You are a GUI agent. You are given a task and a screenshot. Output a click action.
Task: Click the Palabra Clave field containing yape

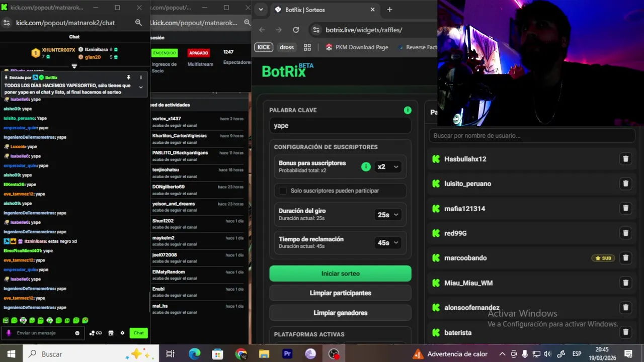click(x=340, y=126)
